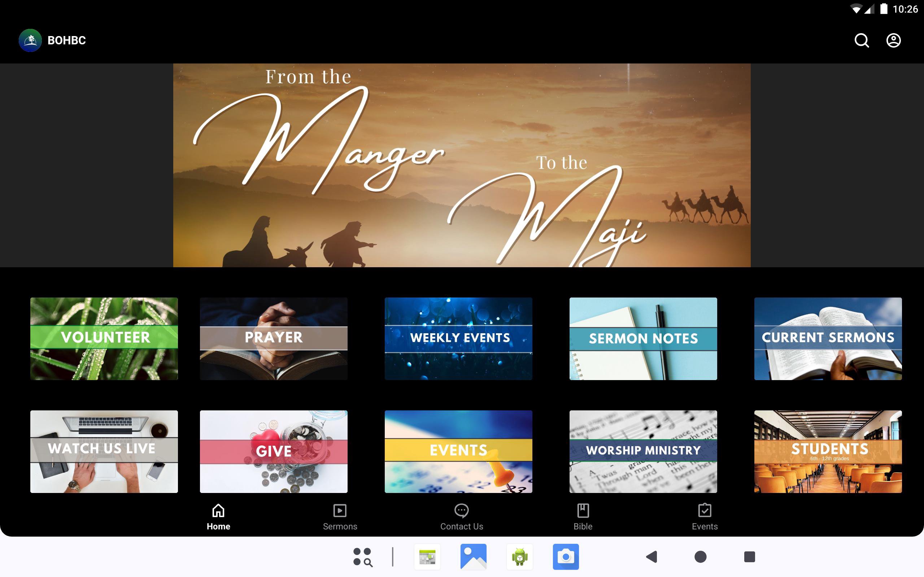Select the Students 6th-12th grades tile
Screen dimensions: 924x577
point(828,452)
